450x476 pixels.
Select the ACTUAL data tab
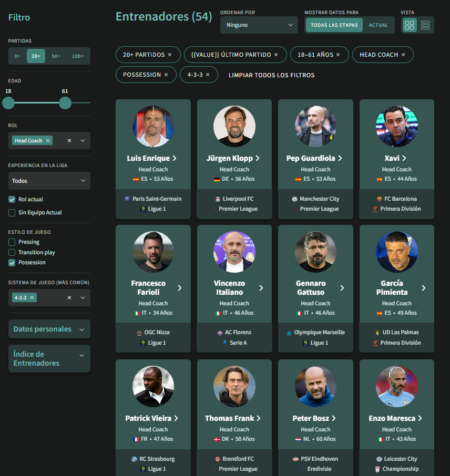(379, 25)
